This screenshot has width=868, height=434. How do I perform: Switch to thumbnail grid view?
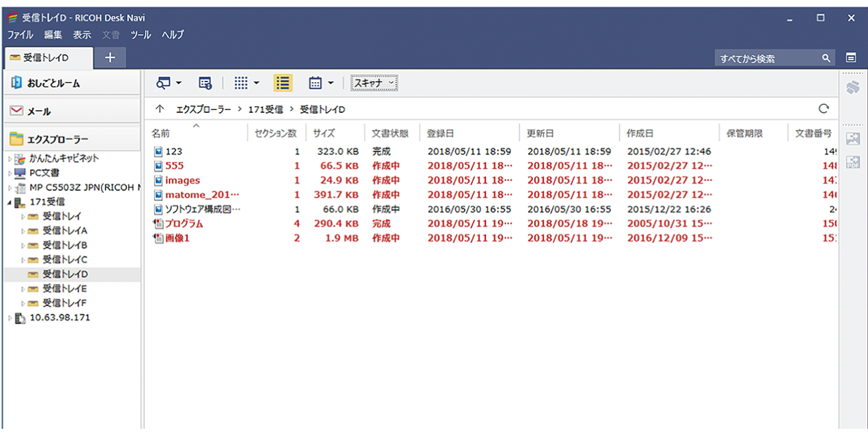pos(241,83)
